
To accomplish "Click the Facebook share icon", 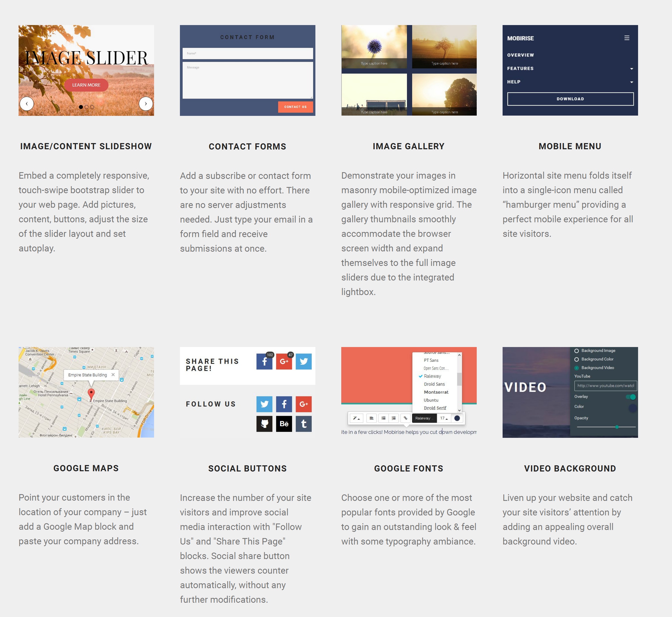I will 264,361.
